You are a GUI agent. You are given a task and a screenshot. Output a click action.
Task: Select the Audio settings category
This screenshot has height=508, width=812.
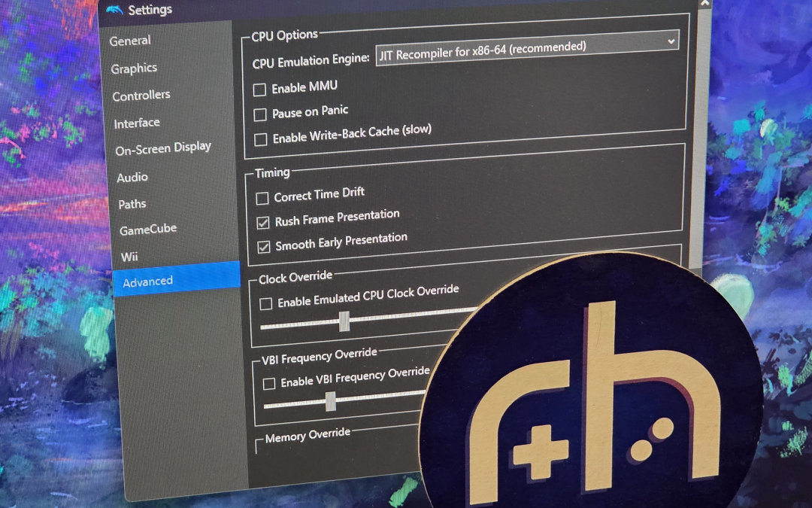pyautogui.click(x=132, y=178)
